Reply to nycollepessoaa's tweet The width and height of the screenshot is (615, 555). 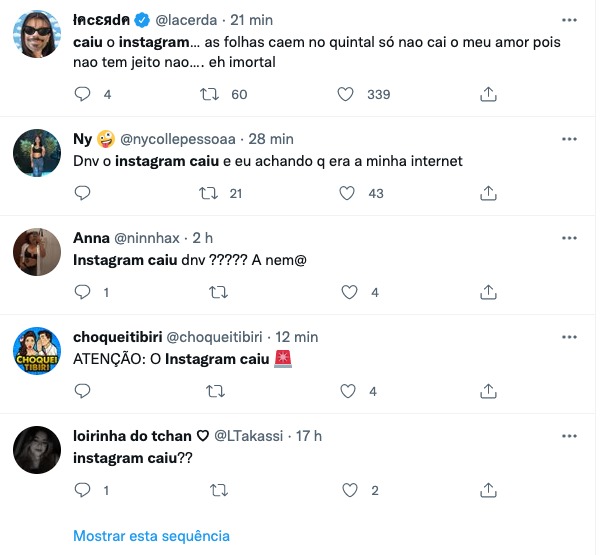tap(84, 193)
